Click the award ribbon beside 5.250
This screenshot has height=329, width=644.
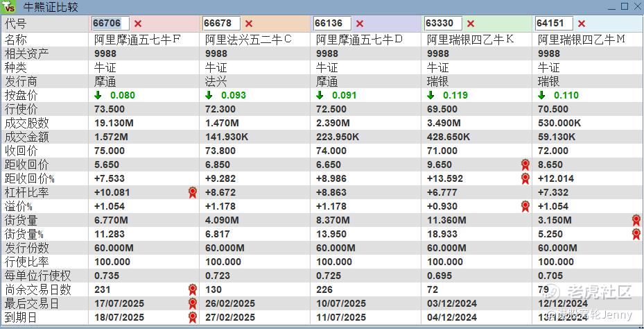click(636, 235)
